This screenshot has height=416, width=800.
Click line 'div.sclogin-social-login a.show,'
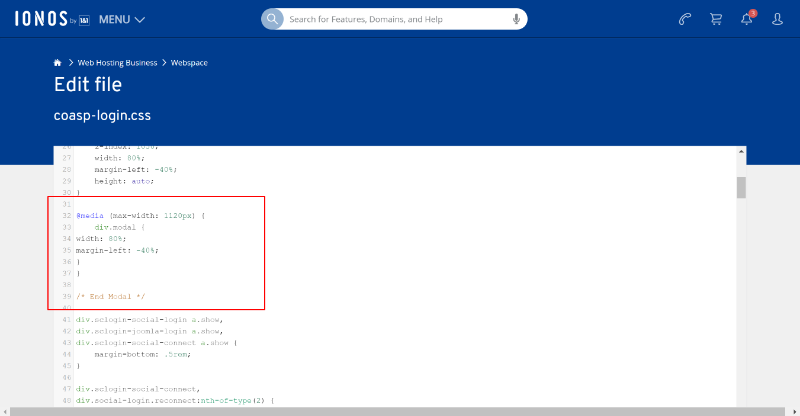(x=149, y=320)
